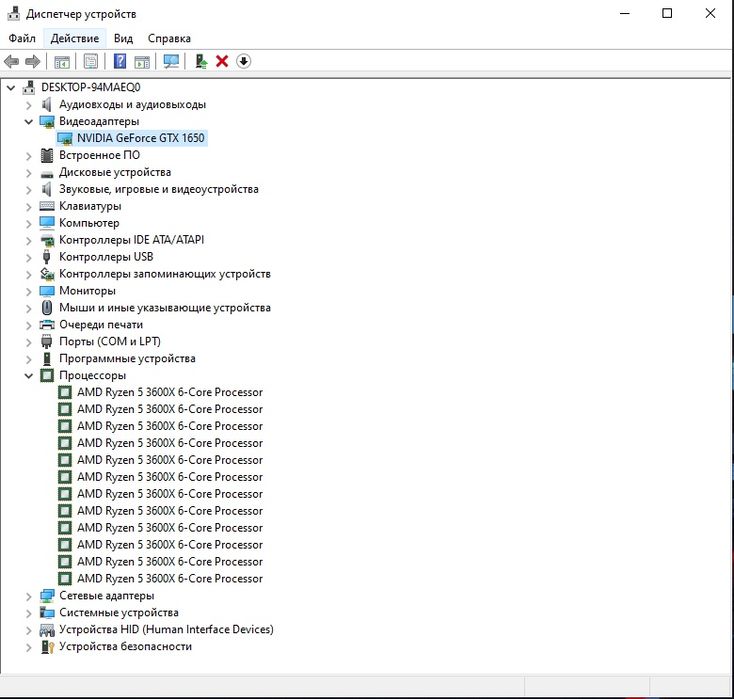
Task: Click the Видеоадаптеры display adapter icon
Action: (47, 122)
